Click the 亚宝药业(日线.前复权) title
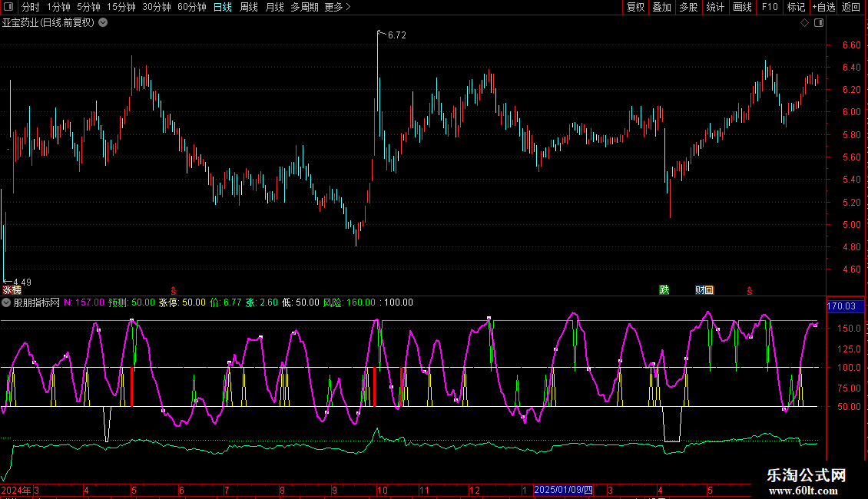 (x=48, y=23)
